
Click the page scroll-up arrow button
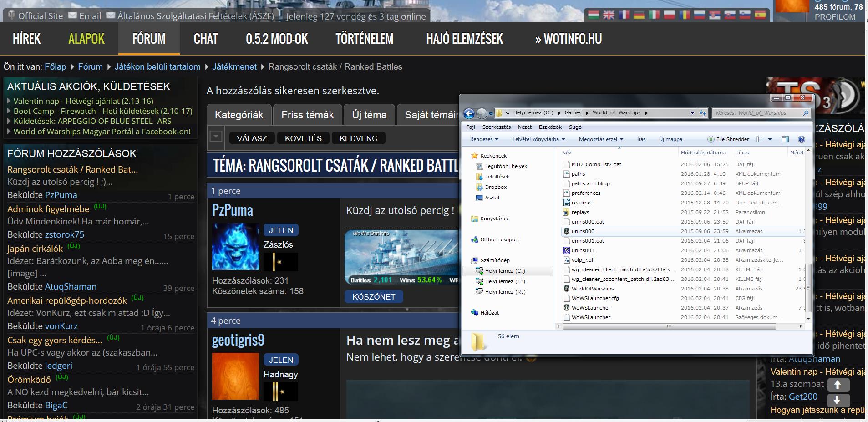click(838, 385)
